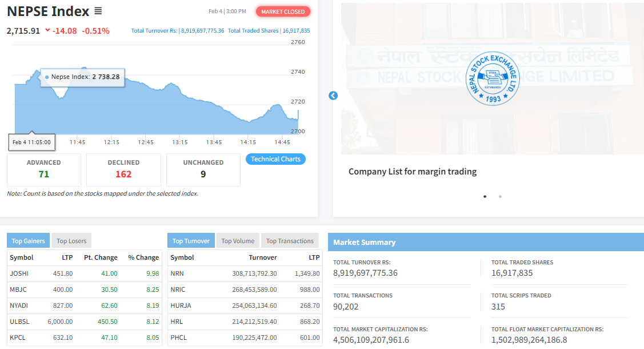This screenshot has width=644, height=349.
Task: Open the Top Transactions tab
Action: point(290,241)
